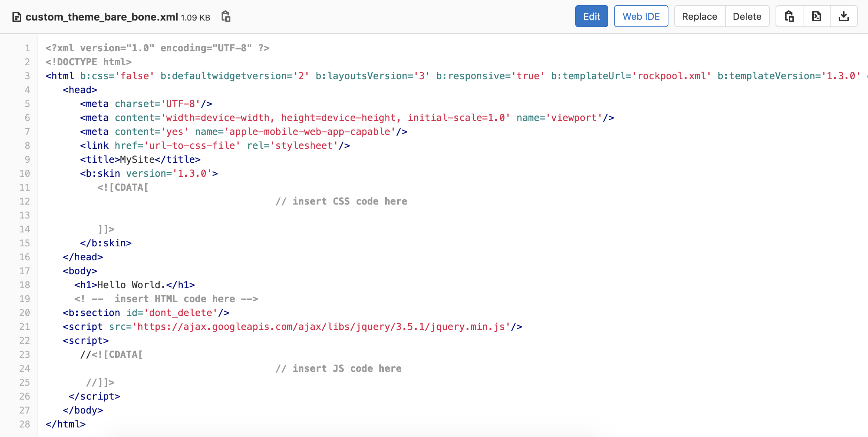
Task: Click the b:section id='dont_delete' line
Action: coord(146,313)
